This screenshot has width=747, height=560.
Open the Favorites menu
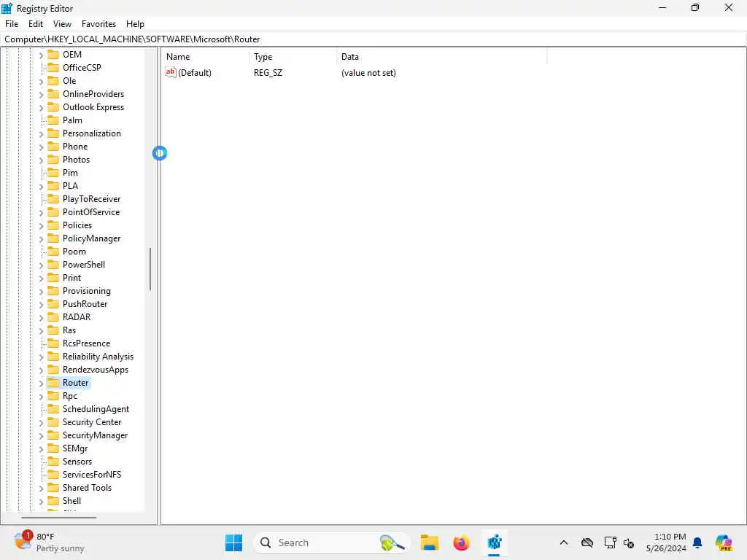click(98, 24)
